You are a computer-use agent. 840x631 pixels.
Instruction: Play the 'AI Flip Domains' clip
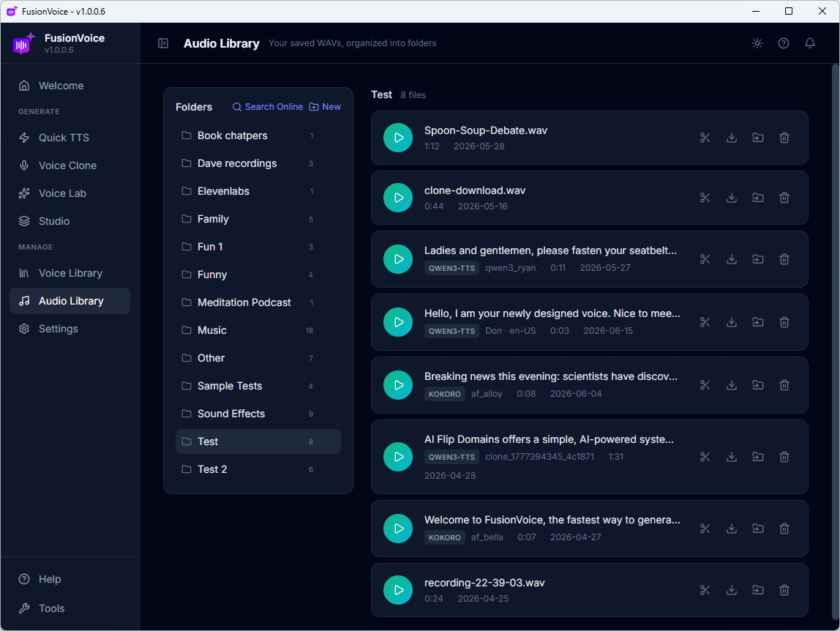pyautogui.click(x=398, y=457)
